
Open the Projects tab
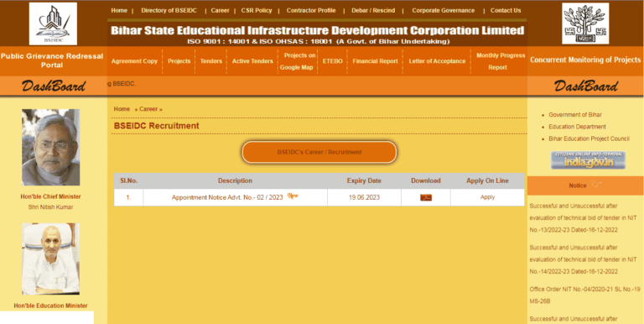click(179, 61)
